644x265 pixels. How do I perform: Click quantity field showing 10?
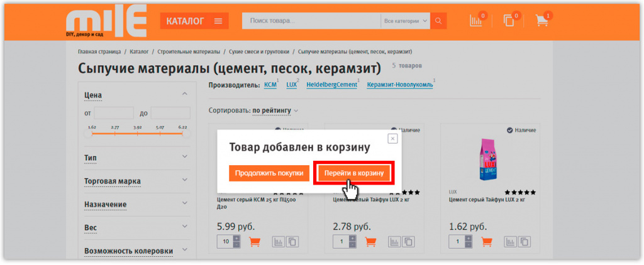tap(226, 242)
